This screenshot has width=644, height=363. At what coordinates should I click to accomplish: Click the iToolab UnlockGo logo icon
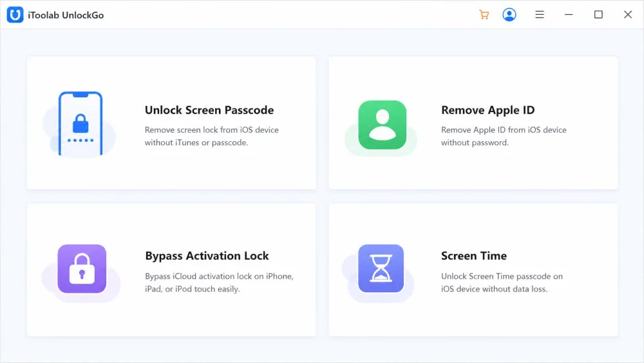click(x=15, y=15)
